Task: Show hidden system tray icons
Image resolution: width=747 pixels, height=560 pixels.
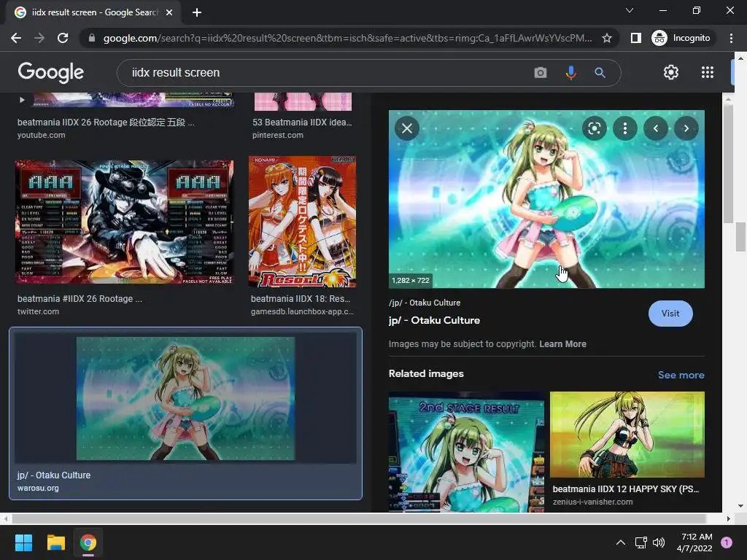Action: (620, 542)
